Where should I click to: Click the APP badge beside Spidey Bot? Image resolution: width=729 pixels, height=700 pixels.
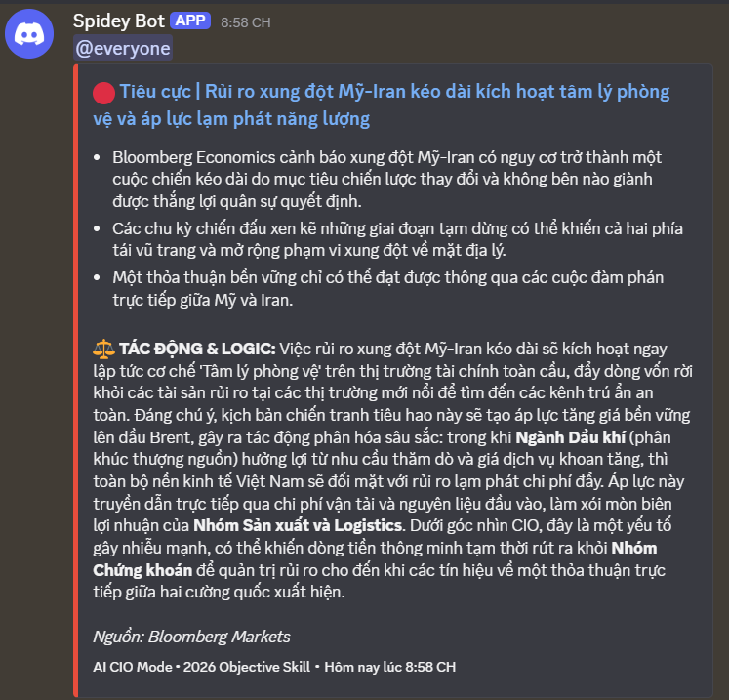pos(190,21)
